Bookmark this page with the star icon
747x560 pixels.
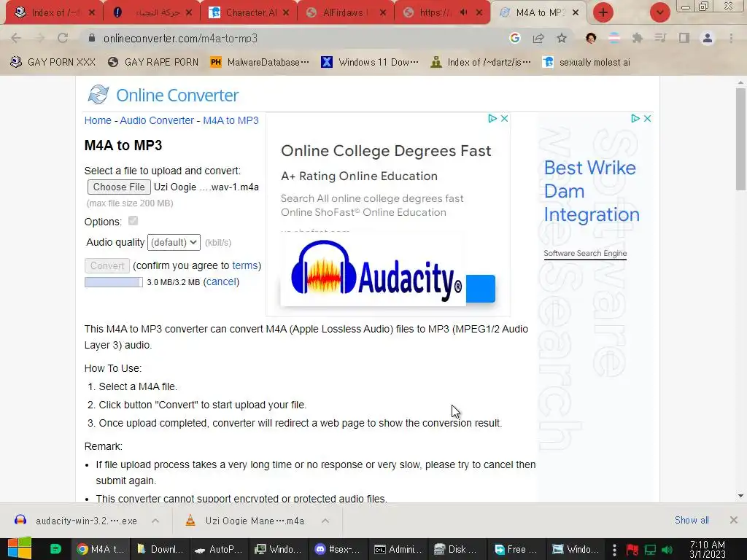pyautogui.click(x=562, y=38)
